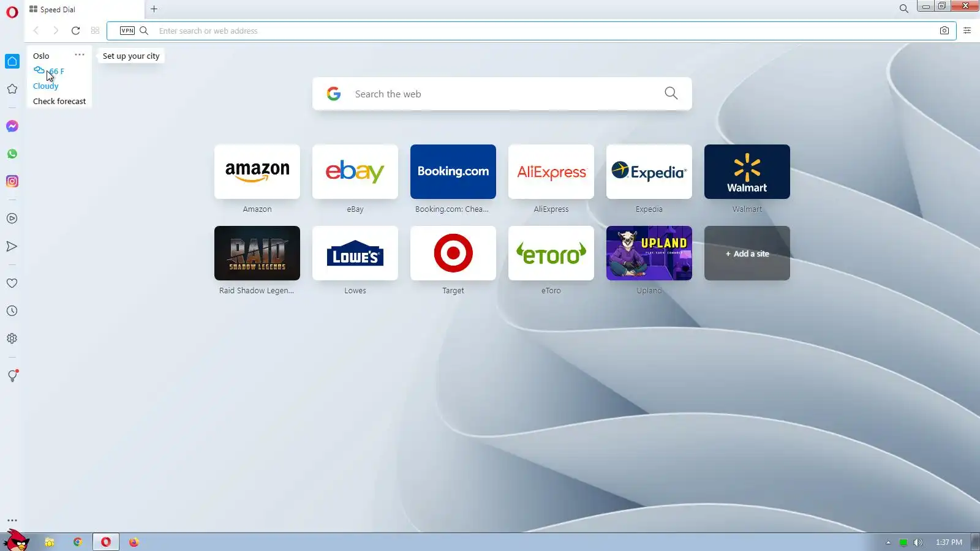Open Settings gear in sidebar
Viewport: 980px width, 551px height.
click(x=12, y=339)
